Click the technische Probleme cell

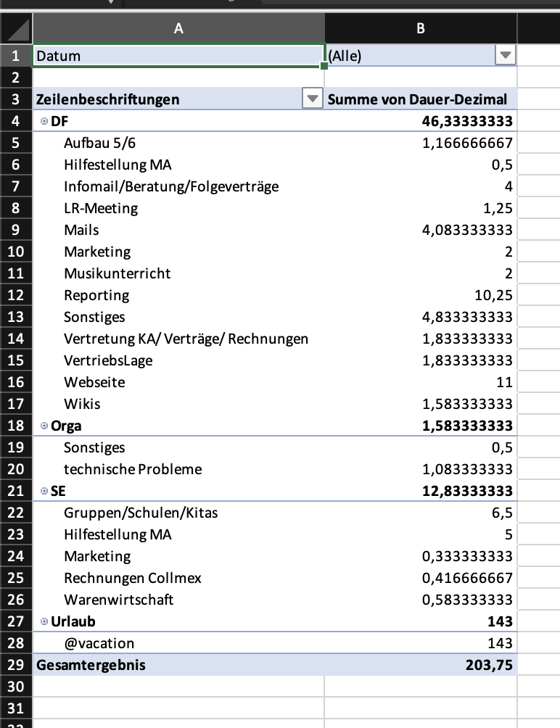click(x=133, y=469)
